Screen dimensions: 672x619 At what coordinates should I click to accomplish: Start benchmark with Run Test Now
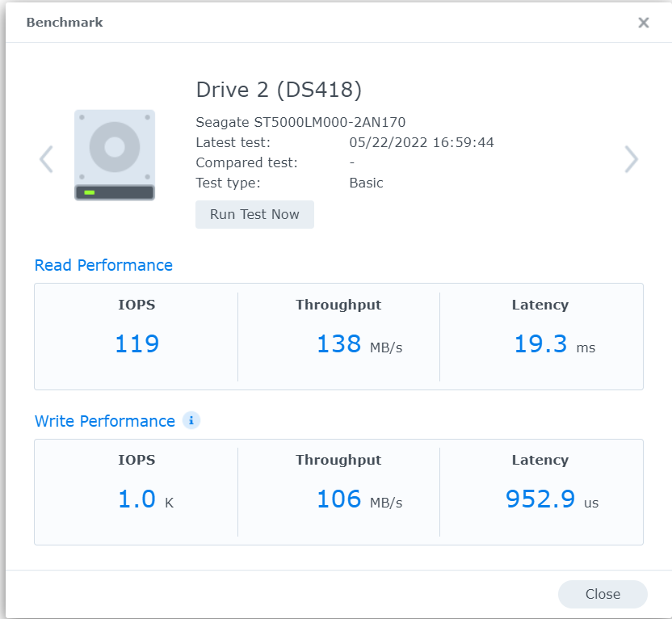pyautogui.click(x=254, y=214)
